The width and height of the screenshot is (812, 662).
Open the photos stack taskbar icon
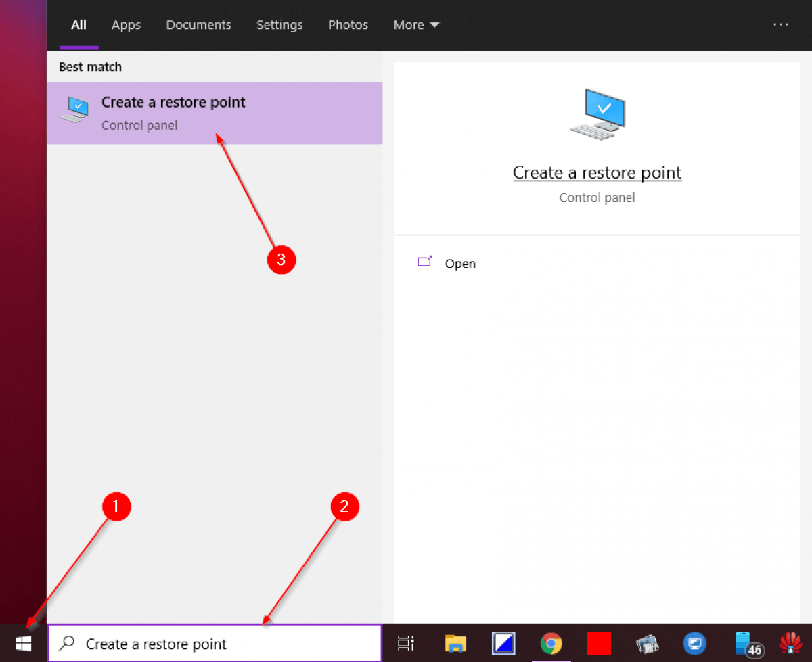(648, 644)
